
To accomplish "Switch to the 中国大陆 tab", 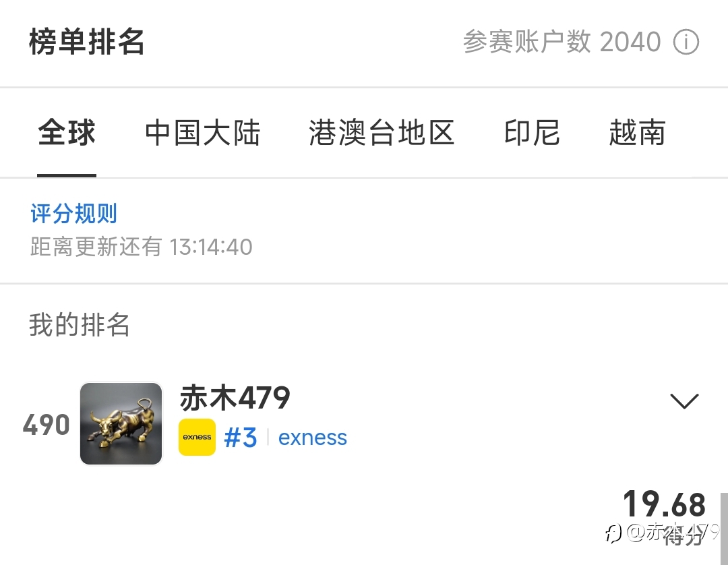I will 202,133.
